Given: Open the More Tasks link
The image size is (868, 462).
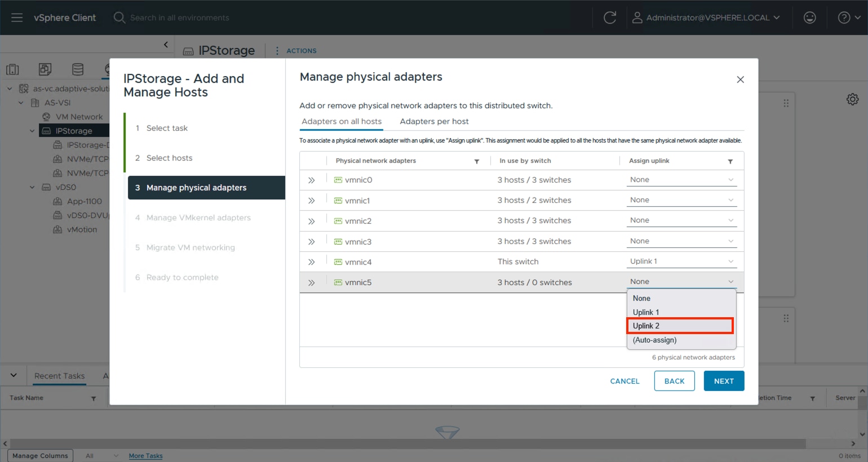Looking at the screenshot, I should click(145, 455).
